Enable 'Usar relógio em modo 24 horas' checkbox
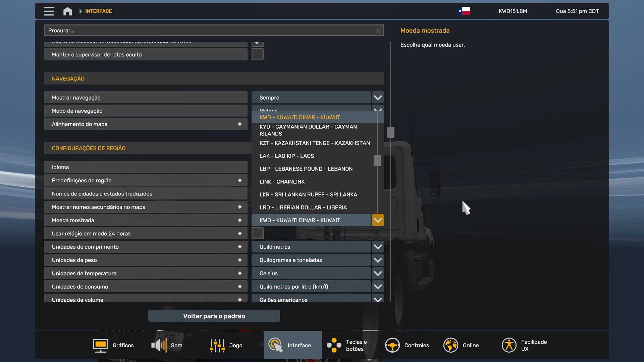This screenshot has height=362, width=644. 257,233
